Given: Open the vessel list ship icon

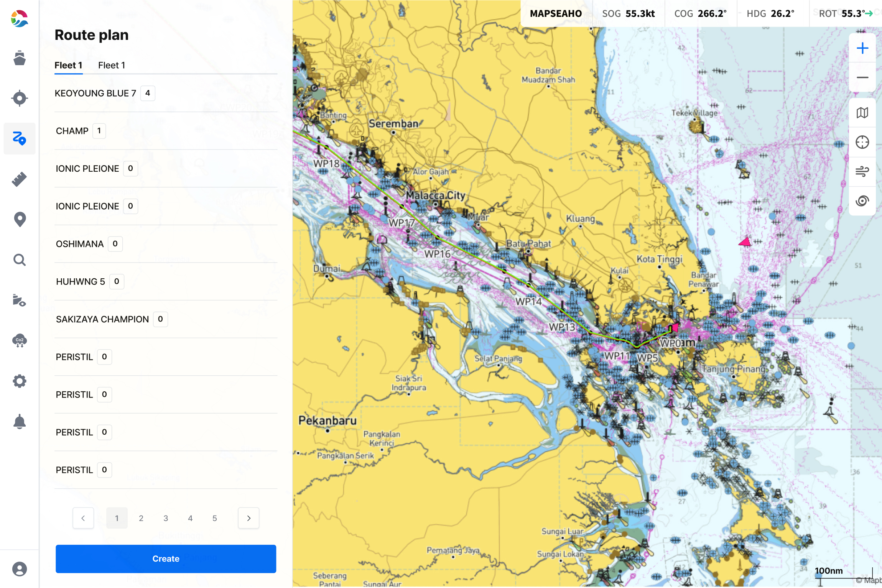Looking at the screenshot, I should pos(19,58).
